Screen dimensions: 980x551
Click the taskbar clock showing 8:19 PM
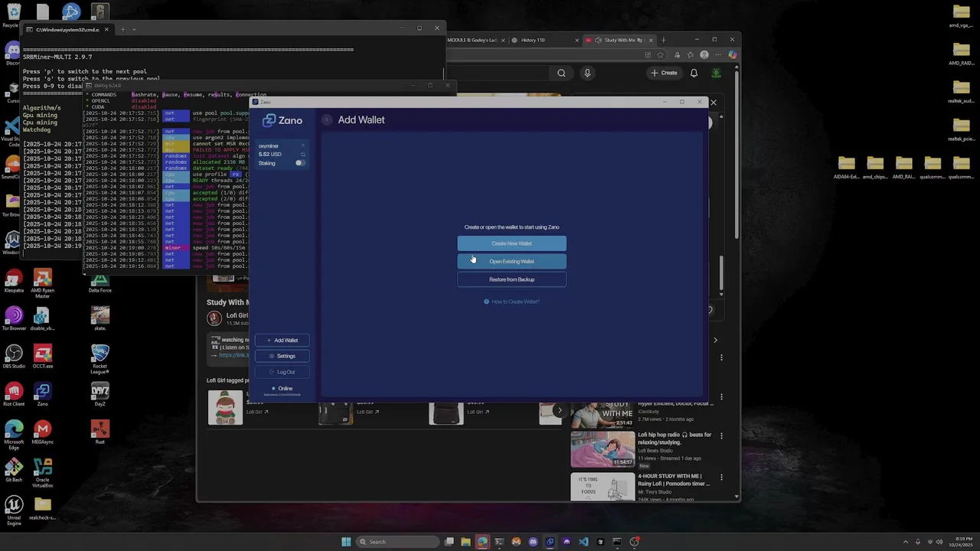click(961, 542)
